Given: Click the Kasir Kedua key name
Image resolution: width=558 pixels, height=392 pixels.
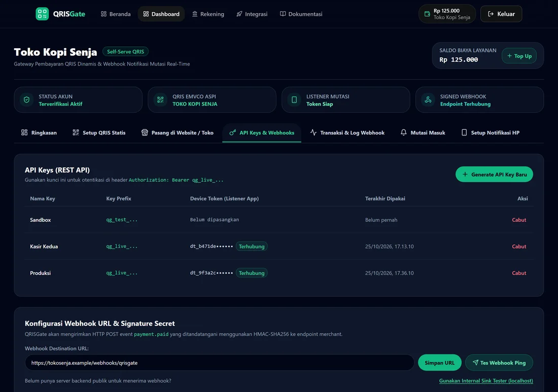Looking at the screenshot, I should 44,246.
